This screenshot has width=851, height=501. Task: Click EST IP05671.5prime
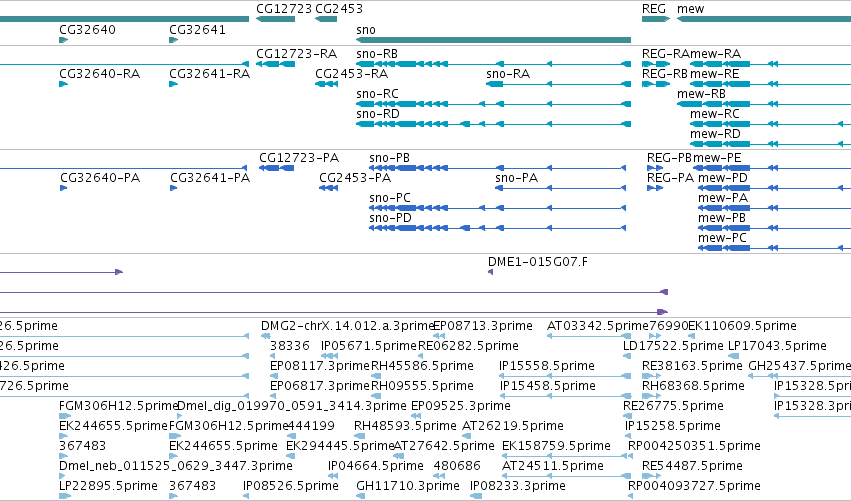[369, 346]
